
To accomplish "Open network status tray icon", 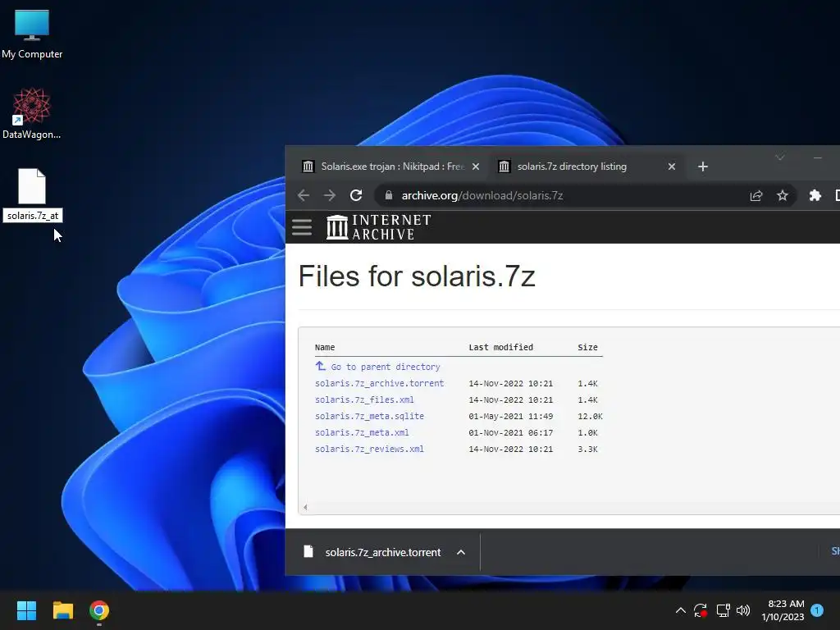I will [x=724, y=610].
